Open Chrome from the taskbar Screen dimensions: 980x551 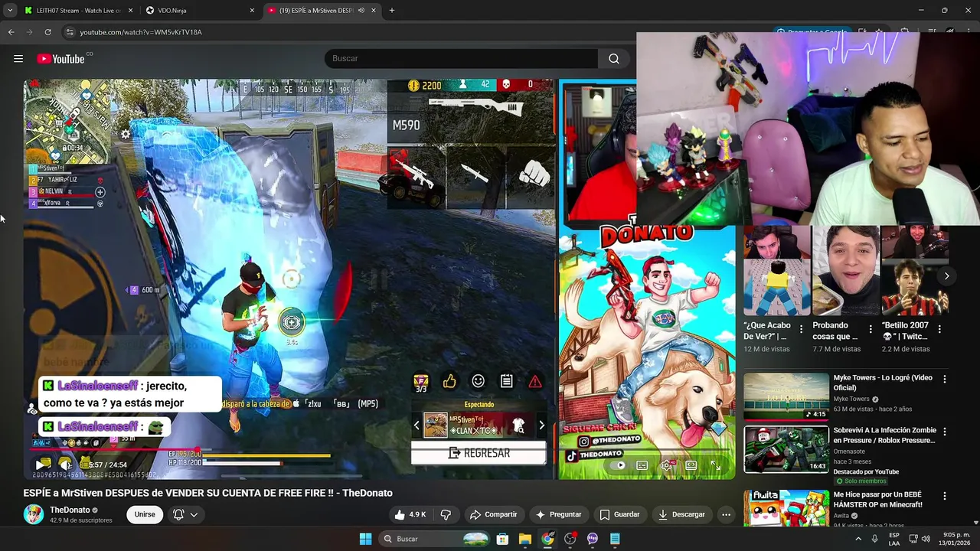tap(547, 539)
